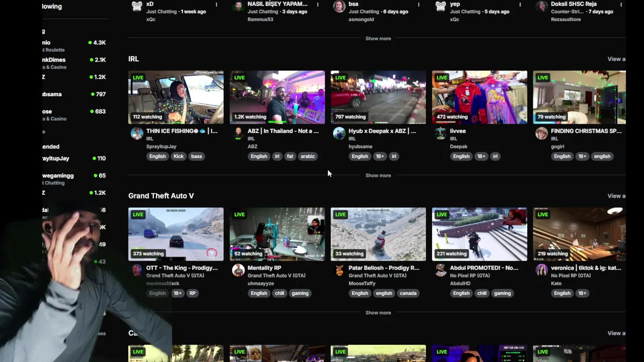Select the 18+ tag under Kate
Viewport: 644px width, 362px height.
(x=582, y=293)
